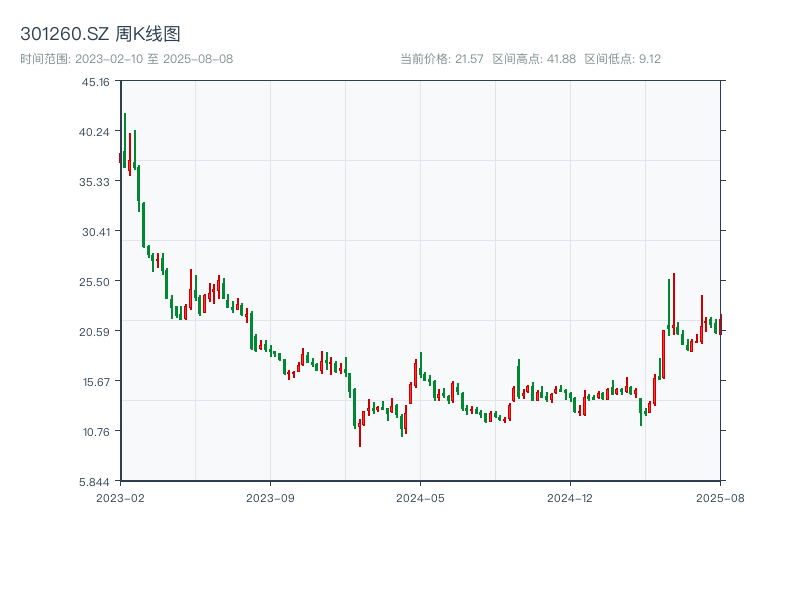Click the 2024-12 x-axis date label

tap(570, 496)
